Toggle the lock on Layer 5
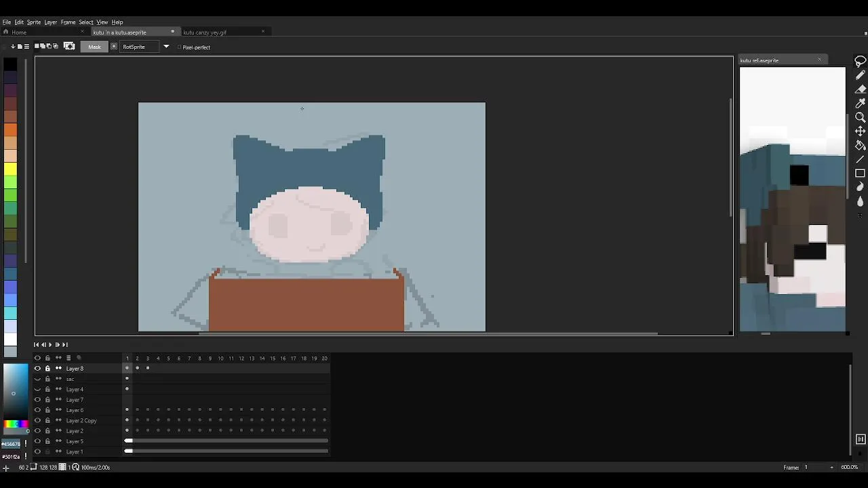This screenshot has height=488, width=868. pos(47,441)
